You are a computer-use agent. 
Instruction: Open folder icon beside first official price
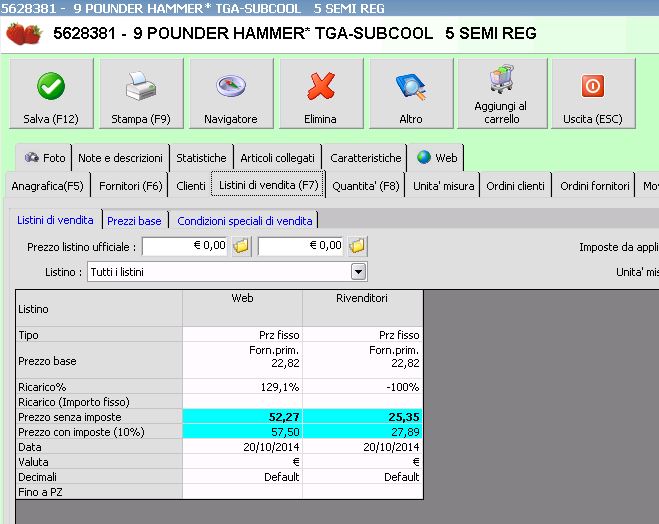pyautogui.click(x=241, y=246)
